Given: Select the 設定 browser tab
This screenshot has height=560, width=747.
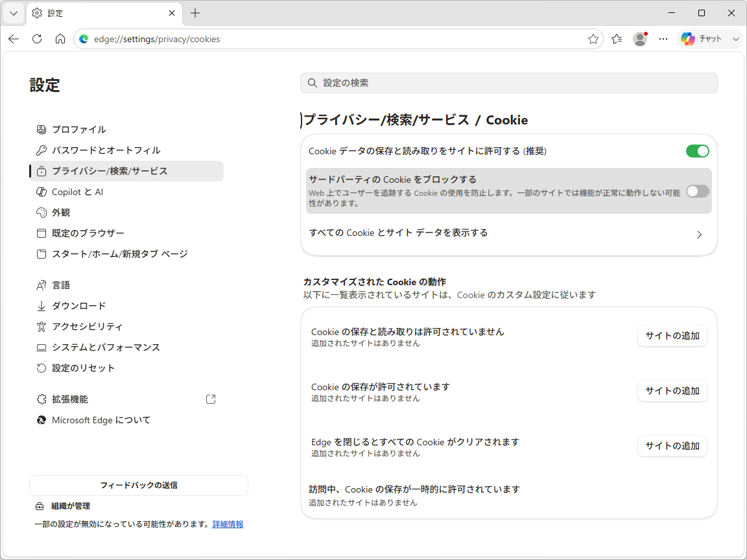Looking at the screenshot, I should click(x=104, y=14).
